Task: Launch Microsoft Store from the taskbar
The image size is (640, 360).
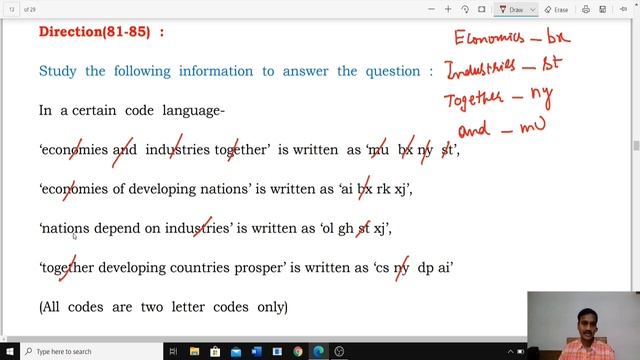Action: click(215, 351)
